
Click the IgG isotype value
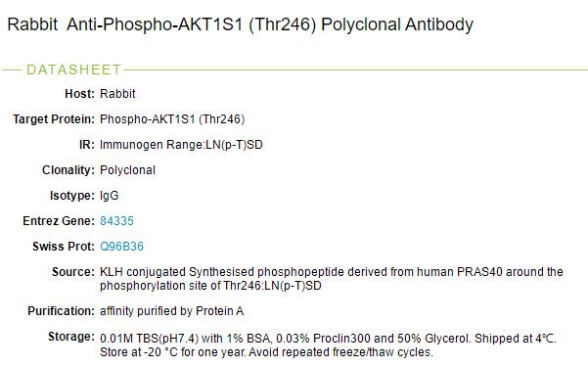tap(110, 195)
